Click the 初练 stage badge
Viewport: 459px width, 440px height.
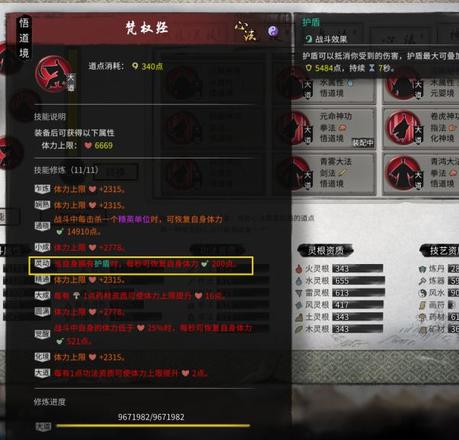click(42, 189)
